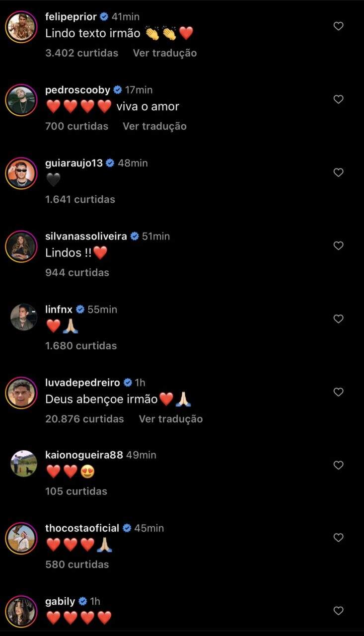The image size is (364, 636).
Task: Open luvadepedreiro's profile avatar
Action: 21,393
